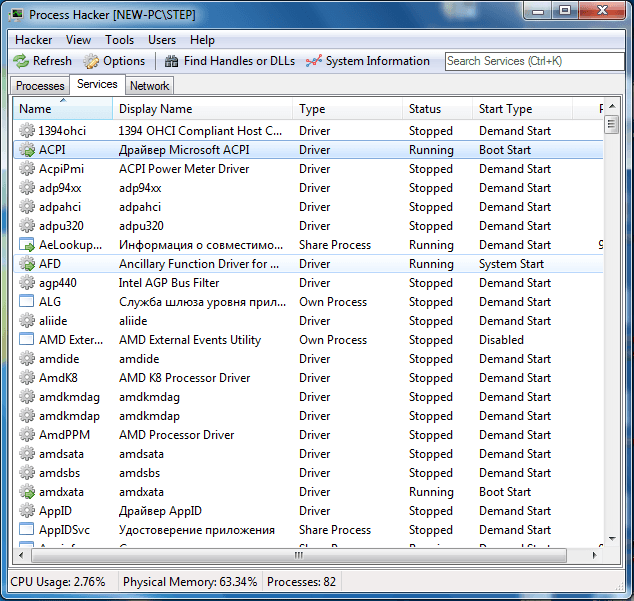Click vertical scrollbar up arrow

pos(612,106)
